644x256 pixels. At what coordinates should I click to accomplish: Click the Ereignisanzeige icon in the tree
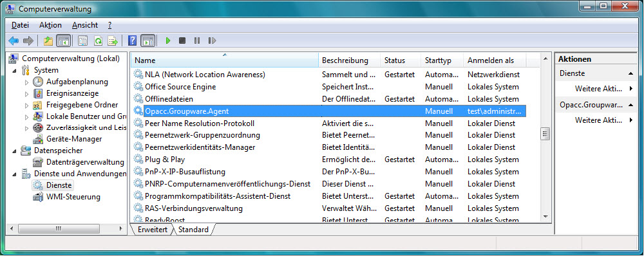pyautogui.click(x=38, y=93)
